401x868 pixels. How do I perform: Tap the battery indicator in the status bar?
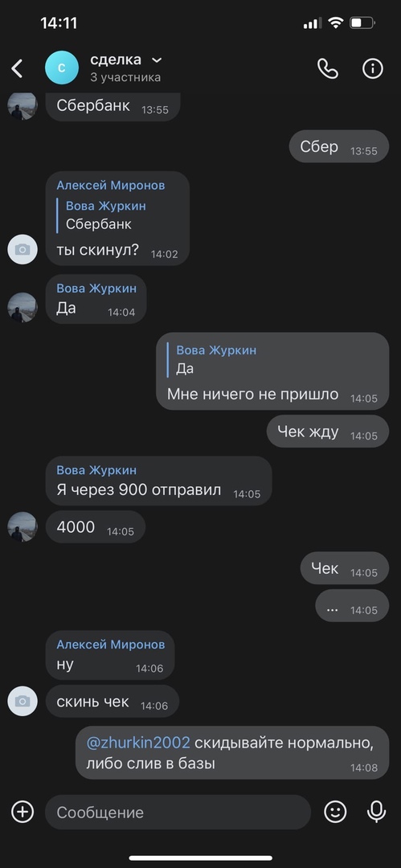[363, 23]
